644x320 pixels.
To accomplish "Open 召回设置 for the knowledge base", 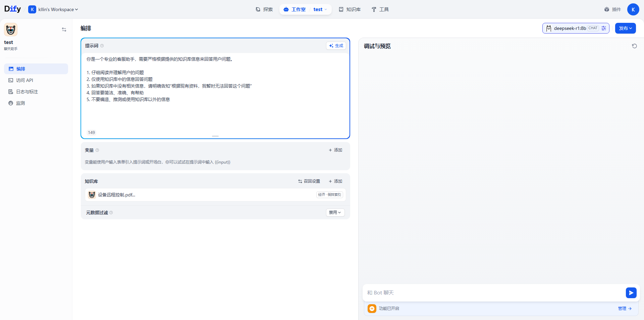I will pos(309,181).
